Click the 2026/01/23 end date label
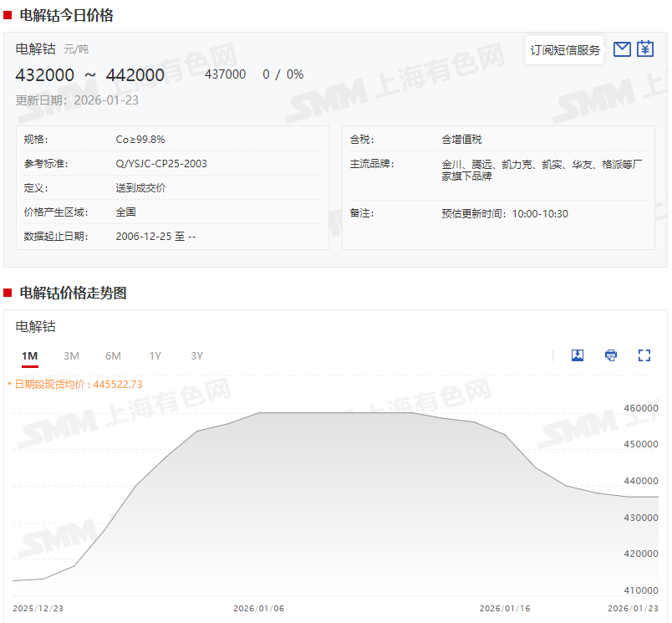 coord(633,609)
